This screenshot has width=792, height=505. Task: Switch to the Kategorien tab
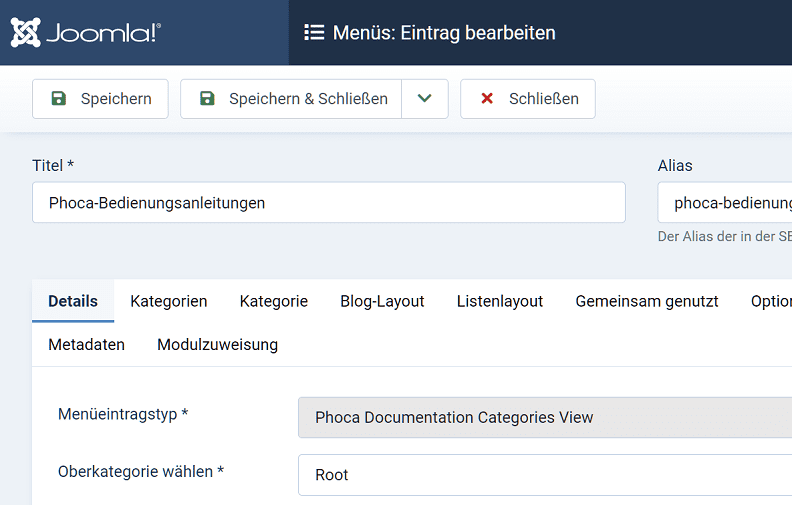point(169,301)
